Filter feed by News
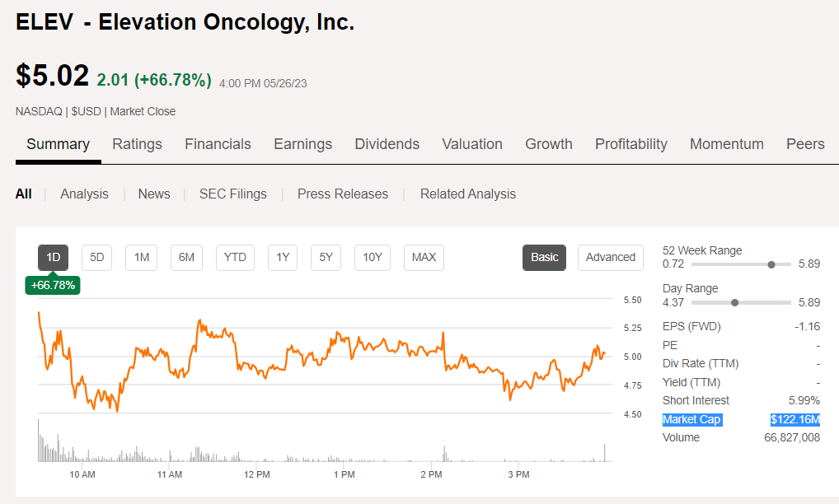 coord(154,194)
